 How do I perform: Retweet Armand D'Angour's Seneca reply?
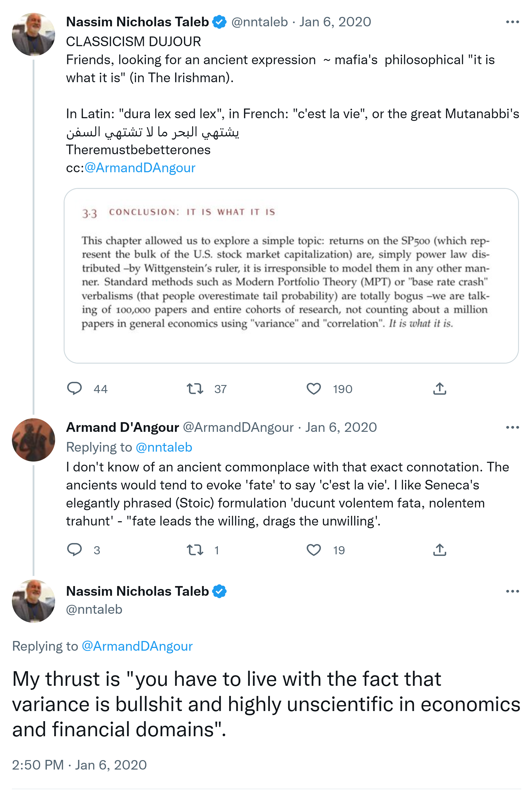(195, 550)
